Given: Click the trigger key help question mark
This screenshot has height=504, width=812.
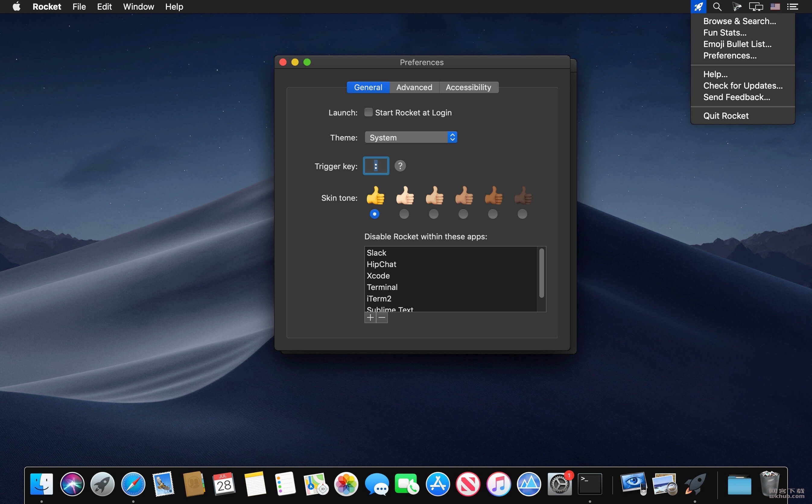Looking at the screenshot, I should (x=400, y=166).
